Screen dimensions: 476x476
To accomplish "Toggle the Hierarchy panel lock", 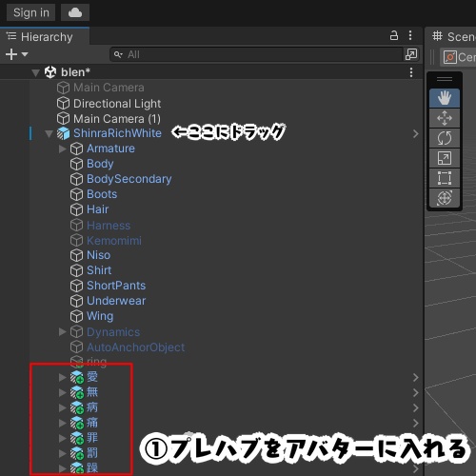I will click(394, 35).
